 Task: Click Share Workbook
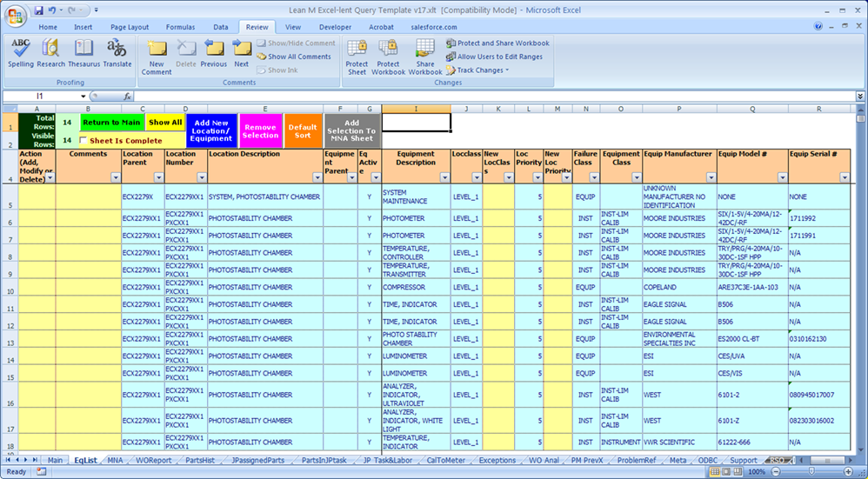pyautogui.click(x=425, y=57)
